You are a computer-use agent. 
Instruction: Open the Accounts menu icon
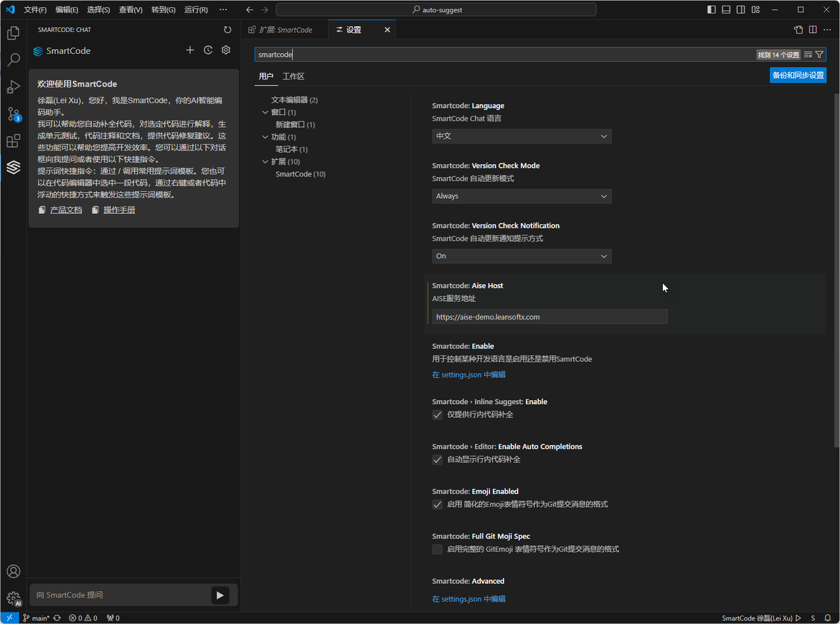(x=13, y=572)
